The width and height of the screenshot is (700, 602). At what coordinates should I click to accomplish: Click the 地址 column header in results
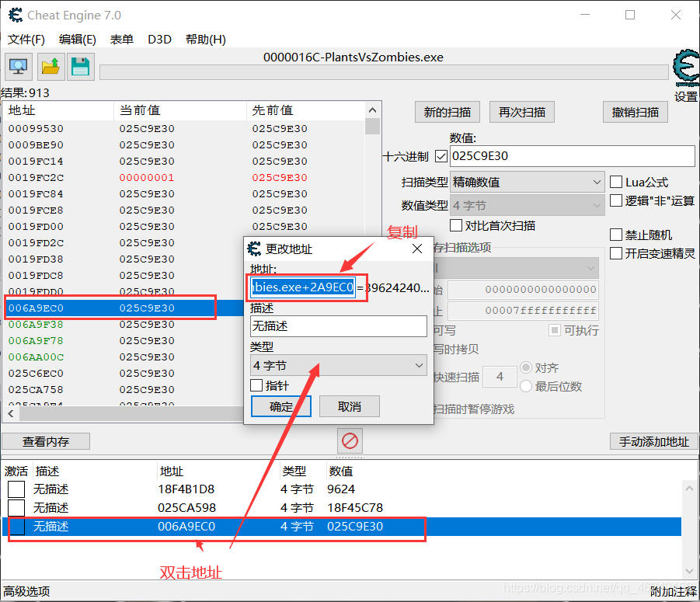coord(58,110)
